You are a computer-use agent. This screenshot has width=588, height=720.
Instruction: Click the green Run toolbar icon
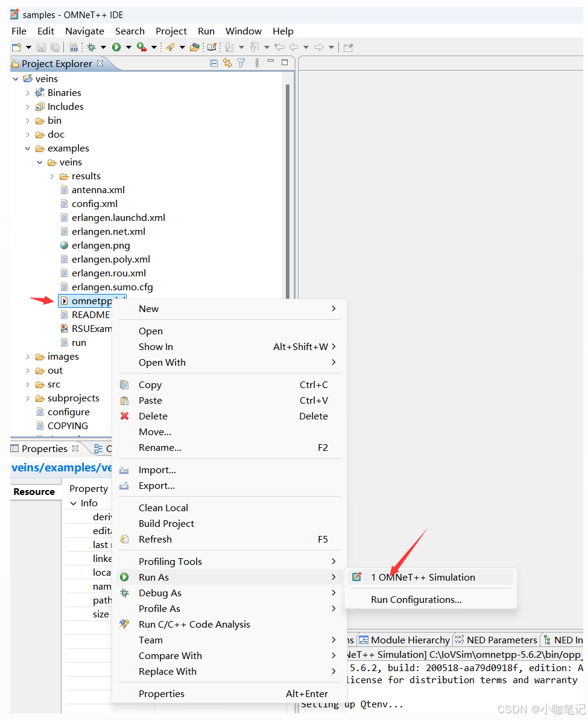pos(117,46)
